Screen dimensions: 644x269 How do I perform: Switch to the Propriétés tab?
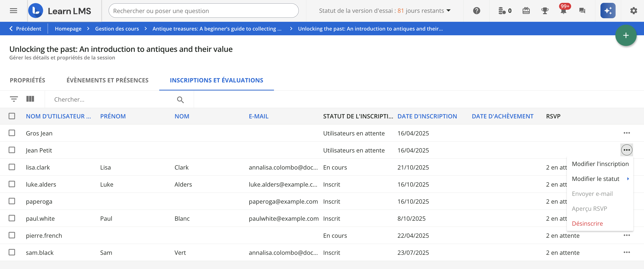point(27,80)
